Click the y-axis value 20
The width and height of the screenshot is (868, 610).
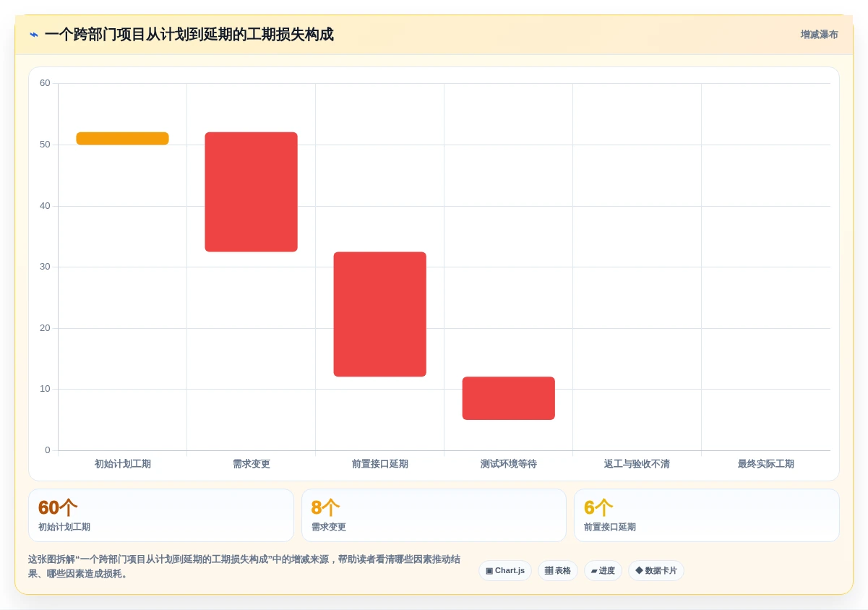(x=45, y=328)
